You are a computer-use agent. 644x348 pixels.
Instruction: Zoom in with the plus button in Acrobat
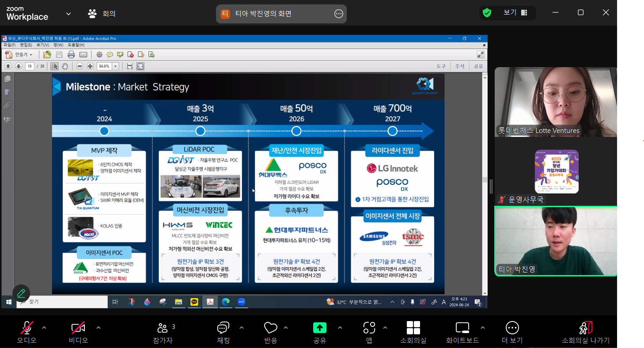[90, 66]
